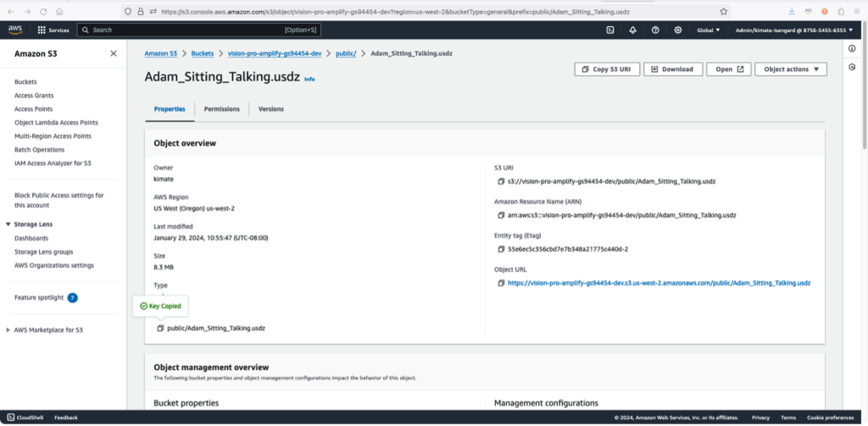Open the Global region dropdown
This screenshot has height=426, width=868.
click(709, 30)
